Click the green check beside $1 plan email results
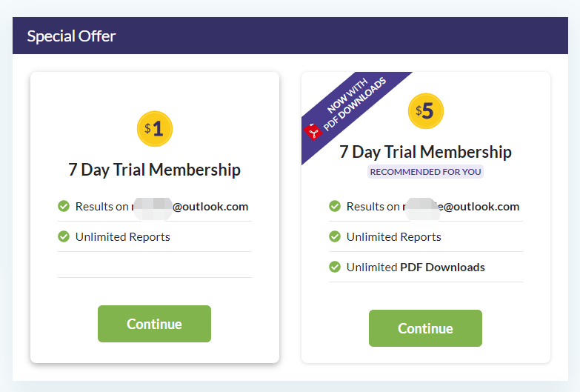Screen dimensions: 580x392 pyautogui.click(x=64, y=206)
